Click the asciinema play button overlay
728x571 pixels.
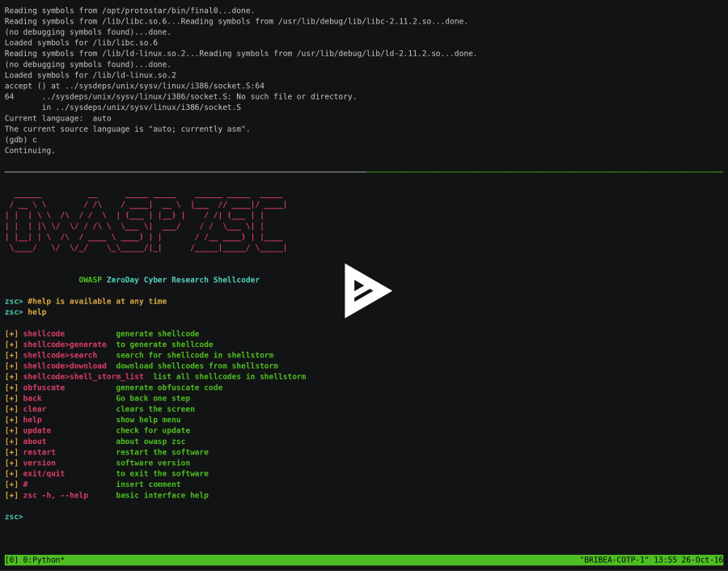[x=368, y=290]
